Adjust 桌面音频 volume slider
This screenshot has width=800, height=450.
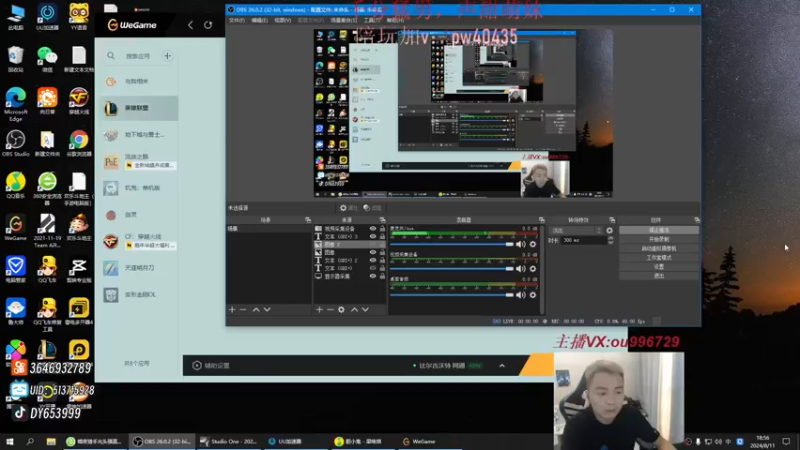[452, 295]
